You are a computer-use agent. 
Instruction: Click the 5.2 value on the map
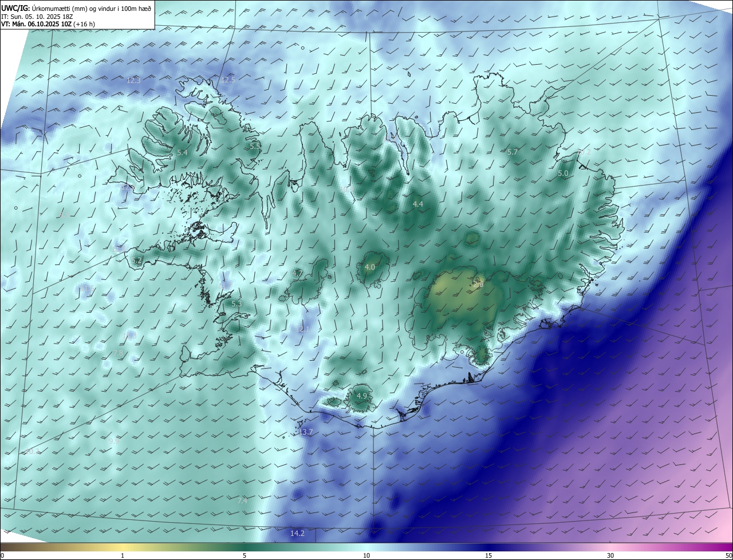click(x=136, y=261)
